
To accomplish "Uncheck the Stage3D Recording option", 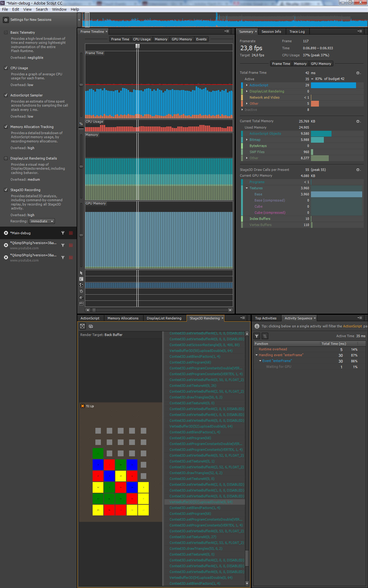I will pos(6,190).
